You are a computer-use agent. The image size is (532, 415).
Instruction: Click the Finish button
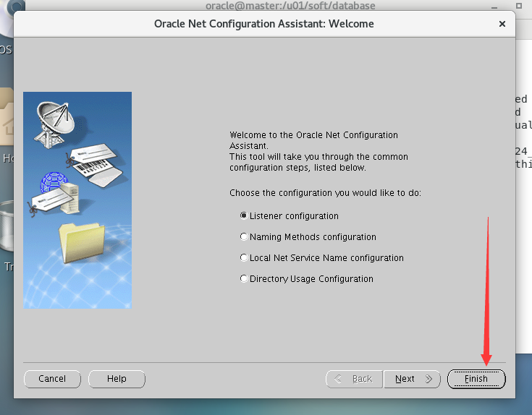pos(476,379)
